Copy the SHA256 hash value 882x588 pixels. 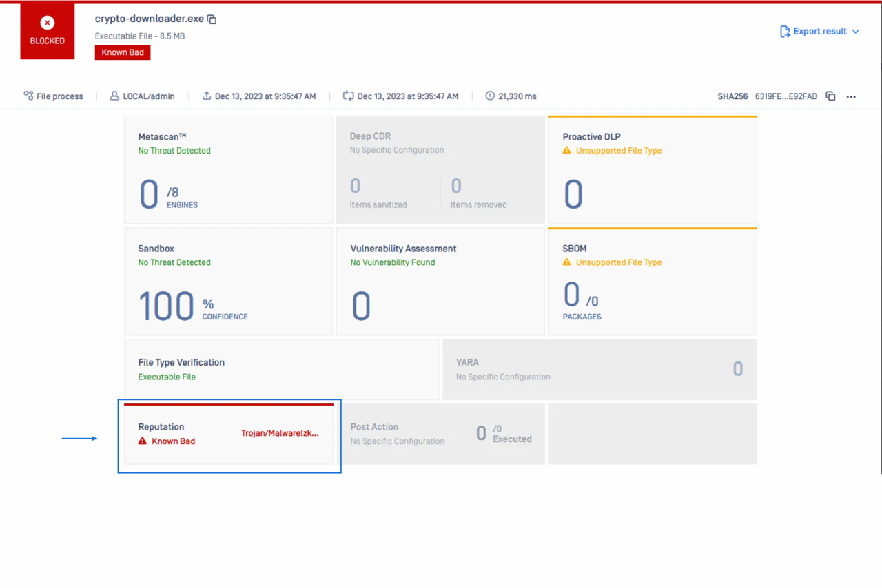click(x=830, y=96)
